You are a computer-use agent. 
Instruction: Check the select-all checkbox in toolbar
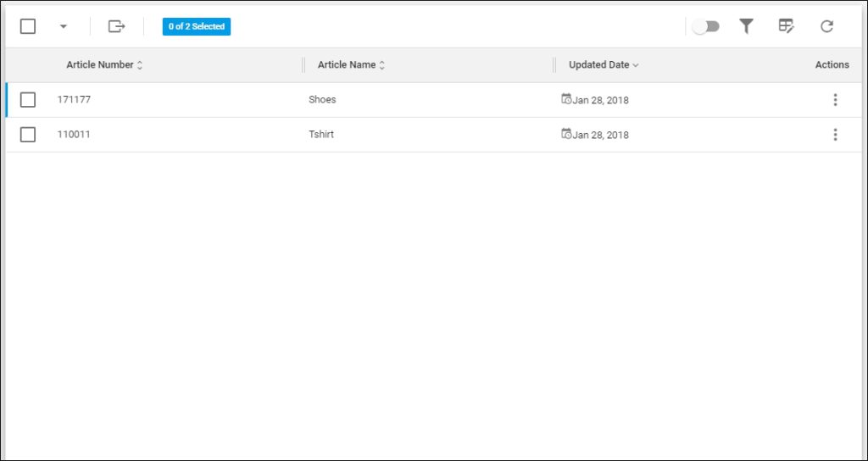(28, 26)
